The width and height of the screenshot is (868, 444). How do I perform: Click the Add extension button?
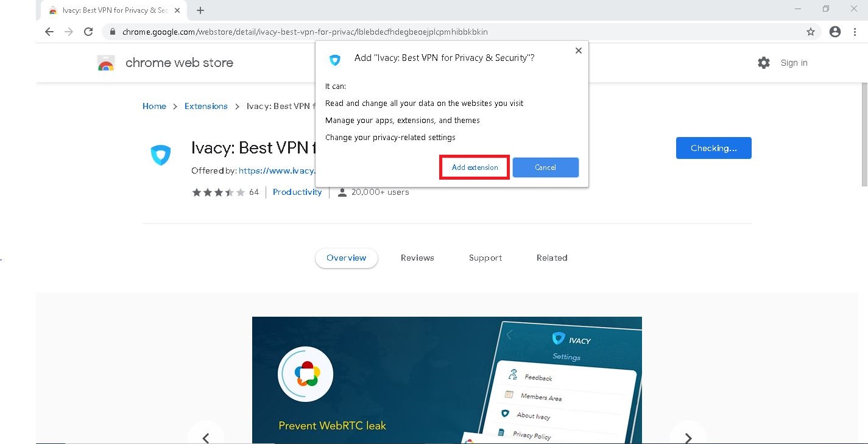pyautogui.click(x=475, y=167)
